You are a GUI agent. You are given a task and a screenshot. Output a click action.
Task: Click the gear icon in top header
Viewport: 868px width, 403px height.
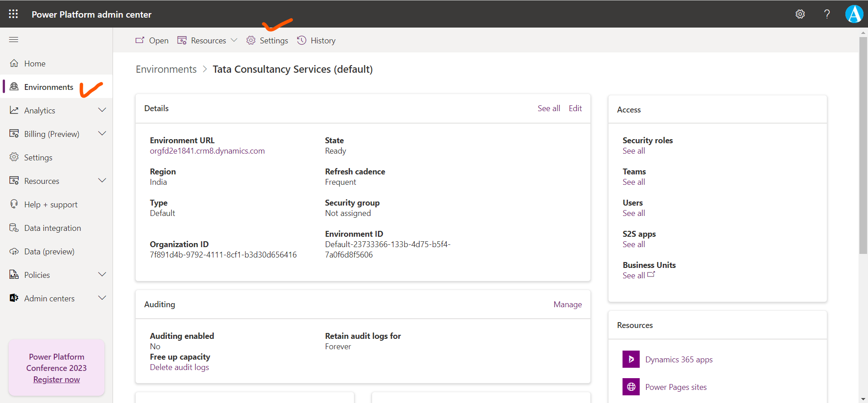tap(800, 14)
